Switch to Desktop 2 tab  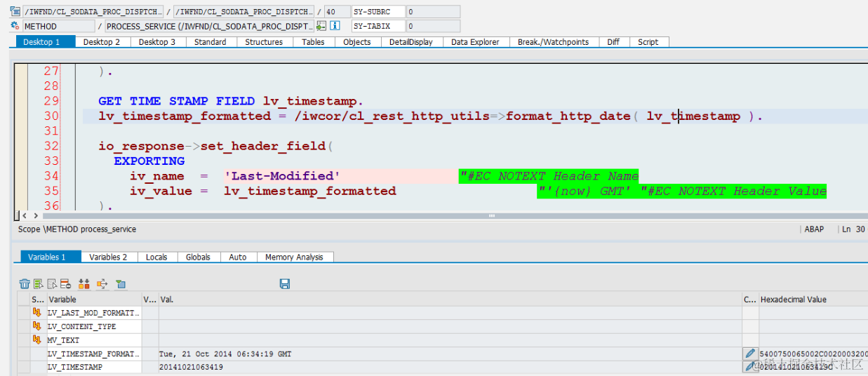(x=102, y=42)
